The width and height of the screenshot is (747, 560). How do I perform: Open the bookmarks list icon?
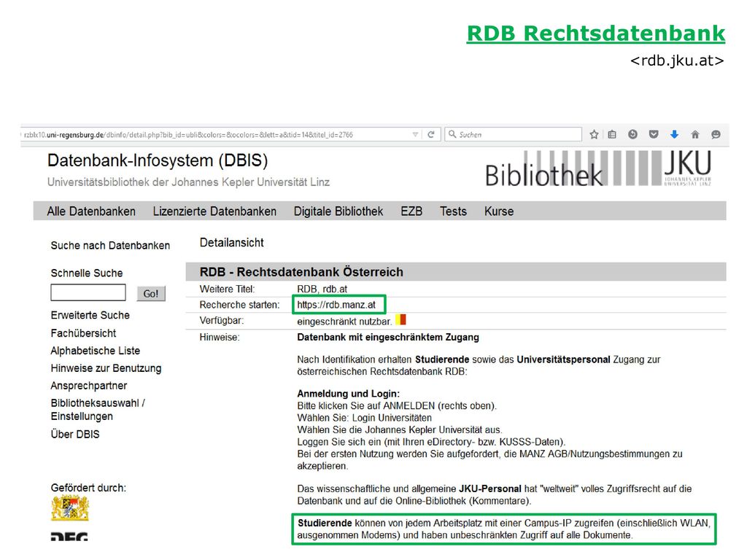click(x=612, y=135)
